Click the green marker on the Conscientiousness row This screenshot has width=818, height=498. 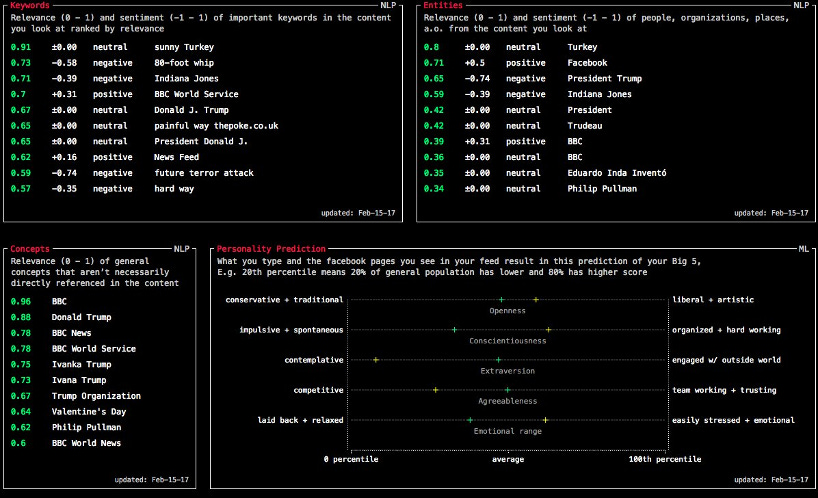pos(454,330)
